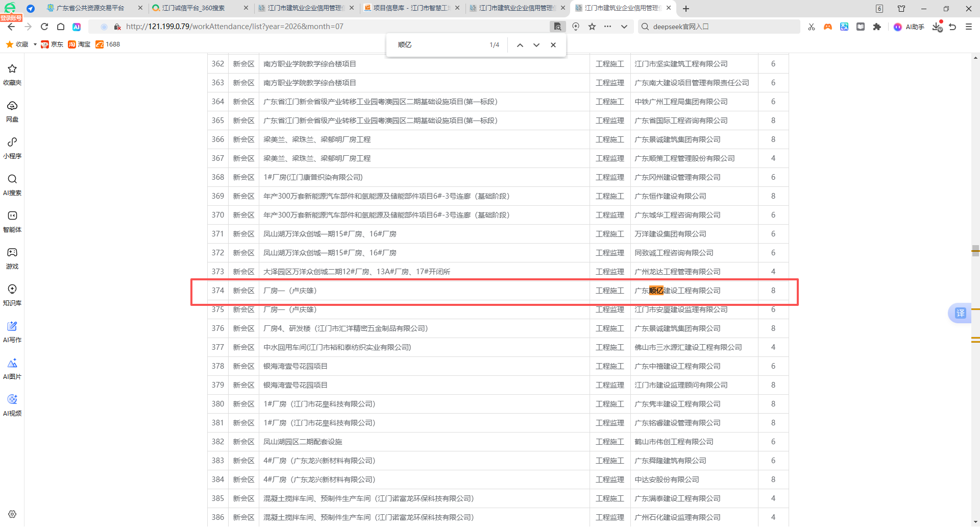Click the AI助手 button

(x=909, y=27)
